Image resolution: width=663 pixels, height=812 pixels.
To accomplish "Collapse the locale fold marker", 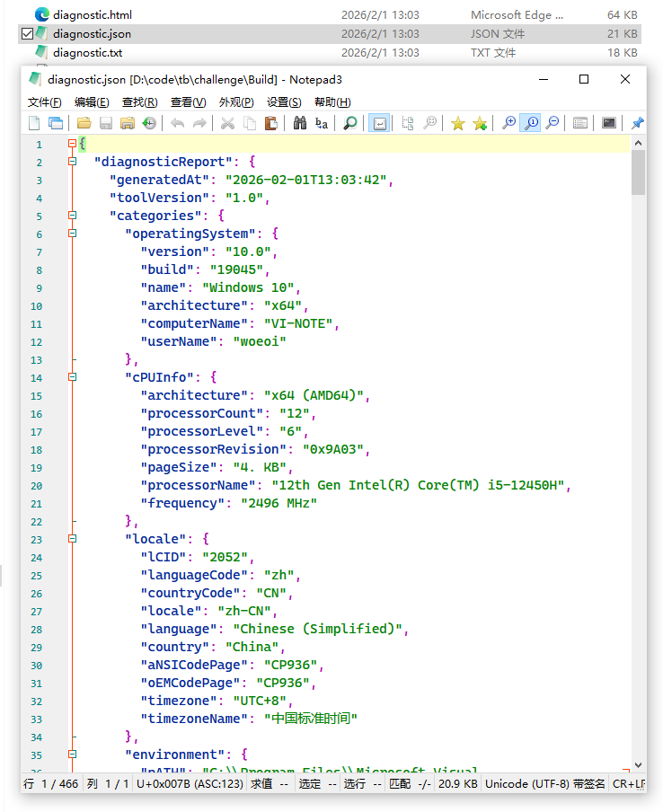I will (72, 539).
